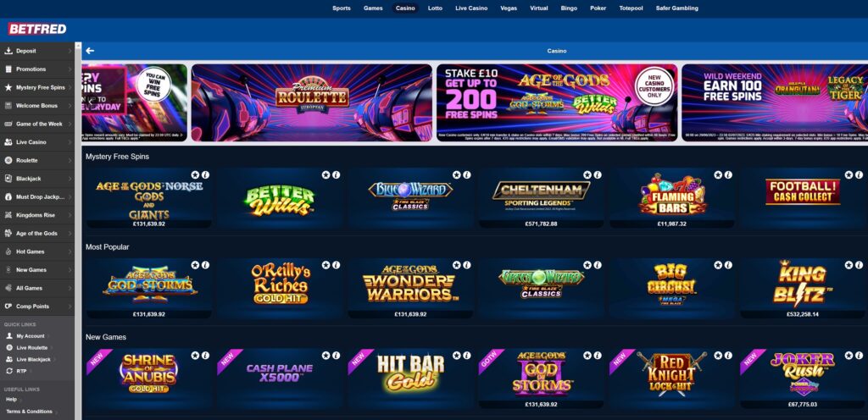The image size is (868, 420).
Task: Click the star icon next to Mystery Free Spins
Action: [x=8, y=87]
